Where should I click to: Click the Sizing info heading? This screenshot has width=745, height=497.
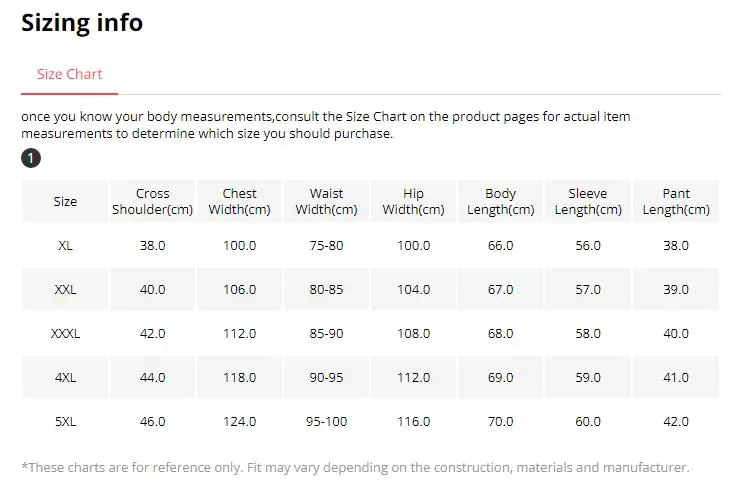pyautogui.click(x=82, y=22)
